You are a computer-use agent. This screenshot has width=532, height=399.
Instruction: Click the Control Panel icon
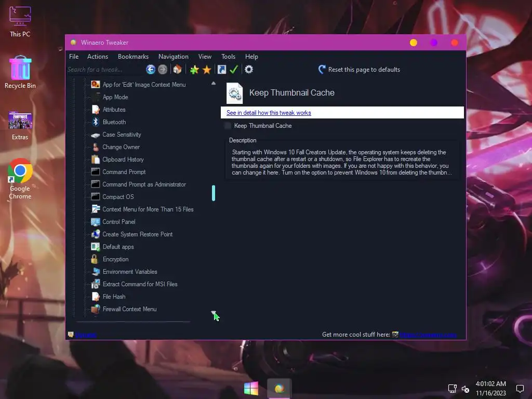(x=96, y=222)
